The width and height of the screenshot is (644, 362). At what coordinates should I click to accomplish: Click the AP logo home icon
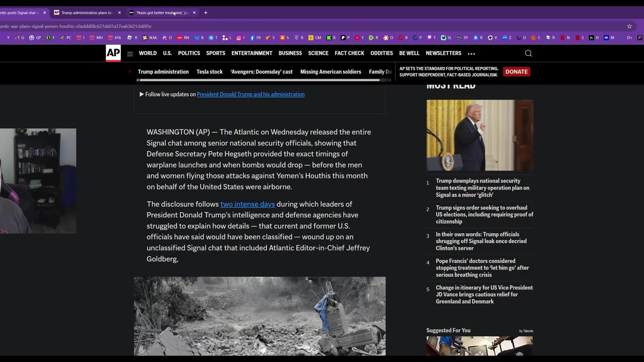pyautogui.click(x=113, y=53)
